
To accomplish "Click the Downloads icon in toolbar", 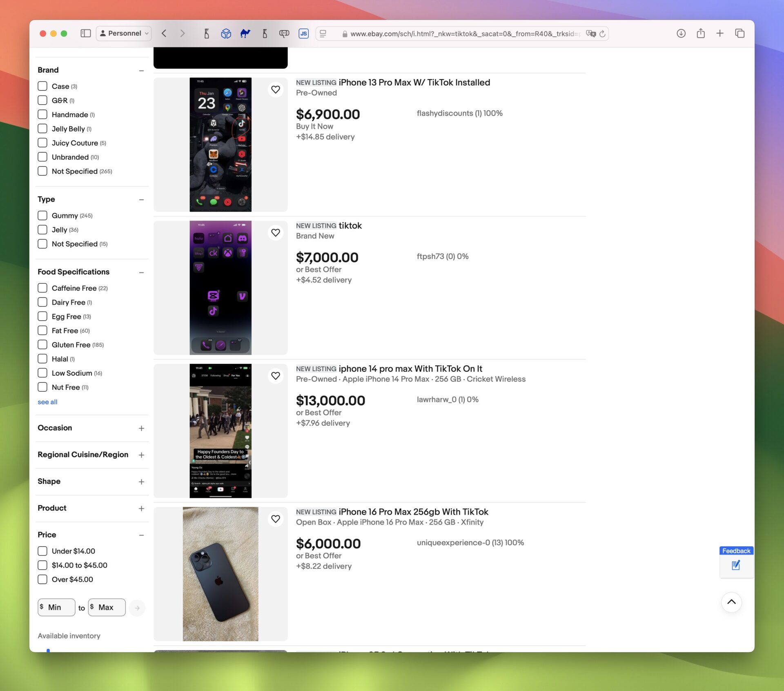I will pos(681,33).
